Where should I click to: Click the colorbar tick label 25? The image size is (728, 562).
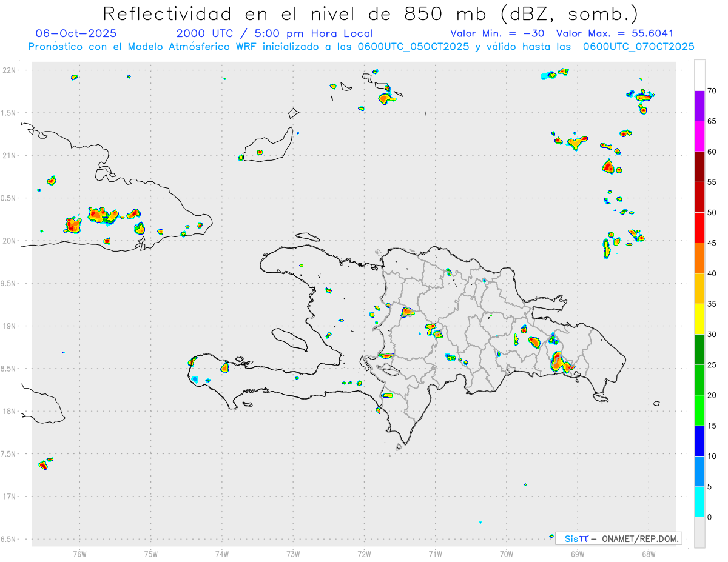[x=712, y=365]
